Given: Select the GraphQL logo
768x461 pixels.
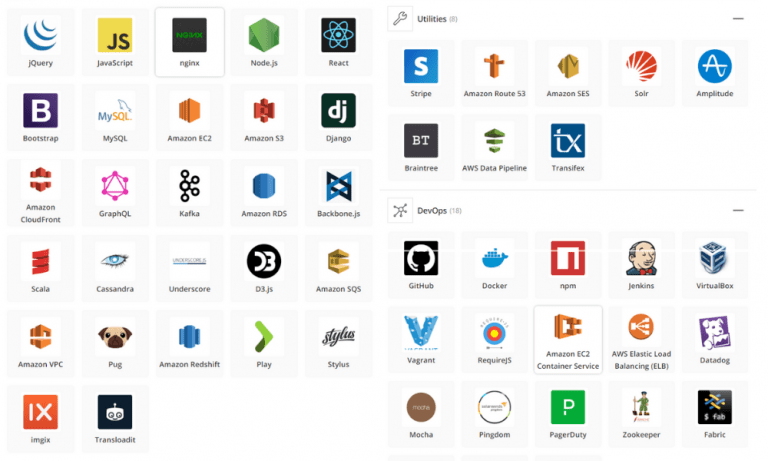Looking at the screenshot, I should (x=115, y=186).
